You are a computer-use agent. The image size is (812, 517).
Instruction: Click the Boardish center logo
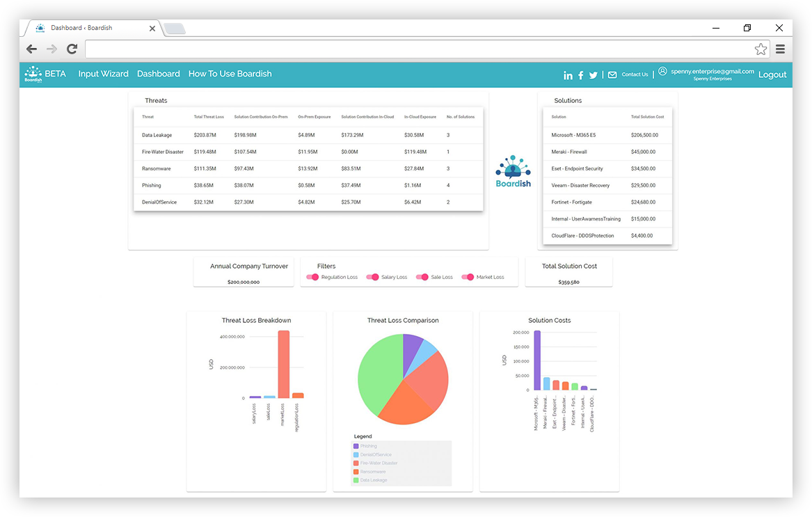click(x=514, y=171)
